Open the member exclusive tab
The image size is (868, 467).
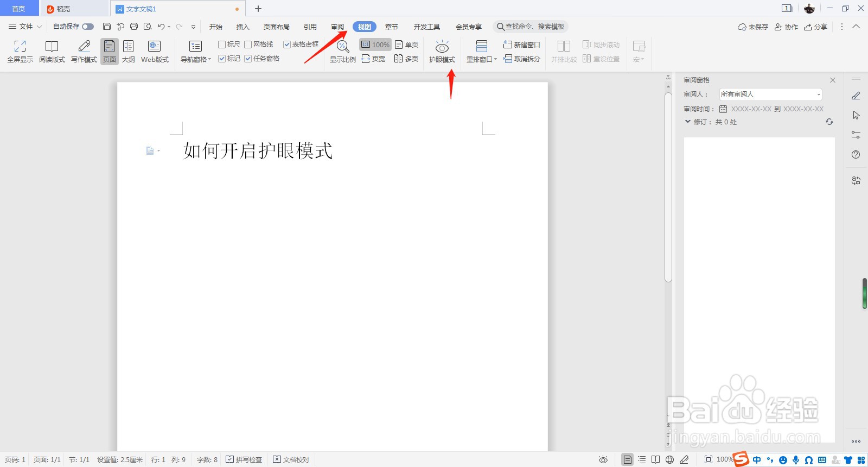469,27
